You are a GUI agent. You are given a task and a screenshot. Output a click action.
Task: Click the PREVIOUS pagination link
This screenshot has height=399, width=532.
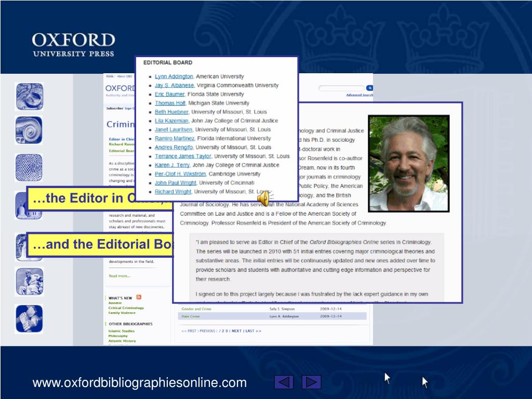point(207,331)
